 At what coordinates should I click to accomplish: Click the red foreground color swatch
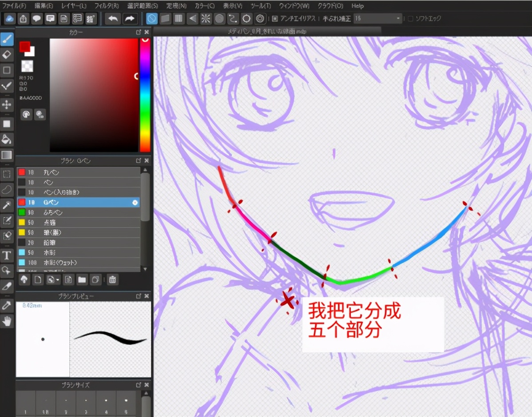pos(24,47)
